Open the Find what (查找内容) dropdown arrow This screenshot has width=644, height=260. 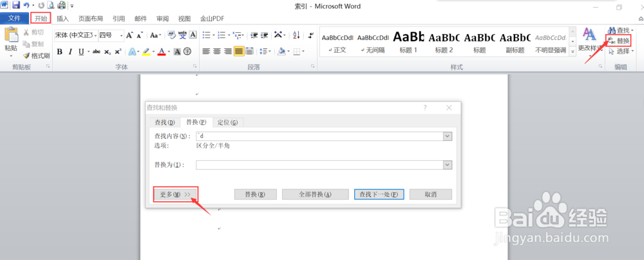click(x=448, y=136)
